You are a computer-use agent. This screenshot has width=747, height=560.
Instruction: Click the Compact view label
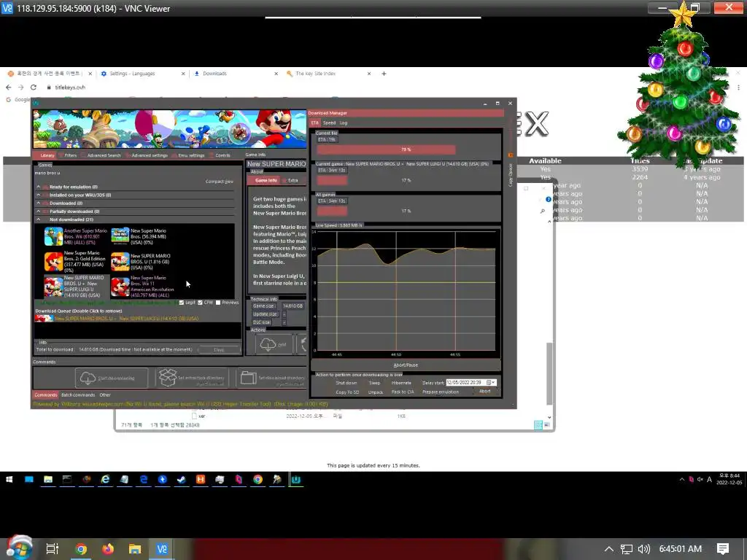pos(219,182)
